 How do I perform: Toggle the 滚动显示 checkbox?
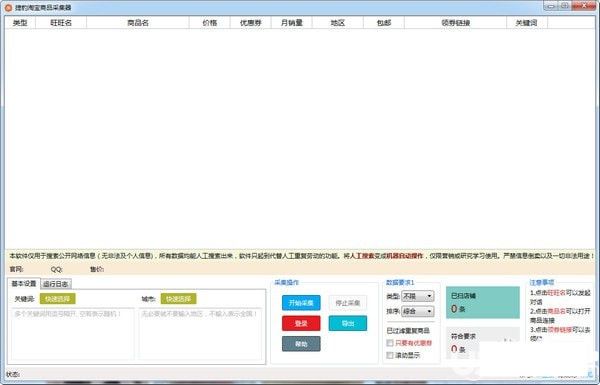(390, 356)
